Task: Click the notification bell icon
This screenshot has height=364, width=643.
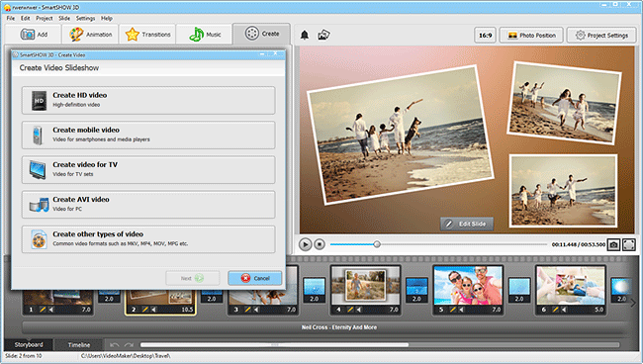Action: (x=305, y=36)
